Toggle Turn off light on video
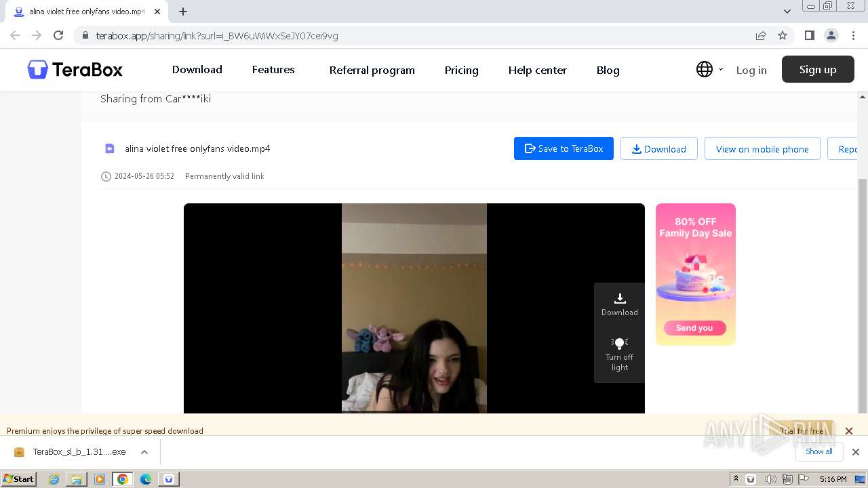Image resolution: width=868 pixels, height=488 pixels. click(619, 354)
